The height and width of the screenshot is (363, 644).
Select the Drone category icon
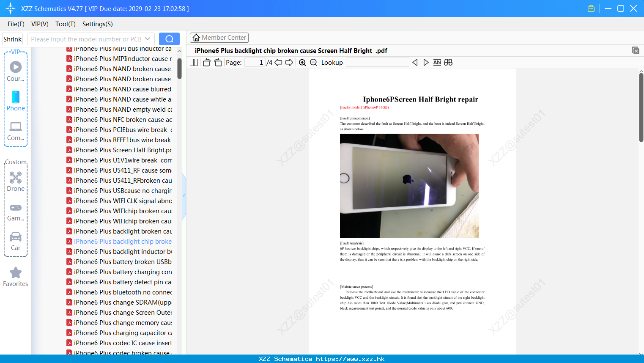(16, 181)
